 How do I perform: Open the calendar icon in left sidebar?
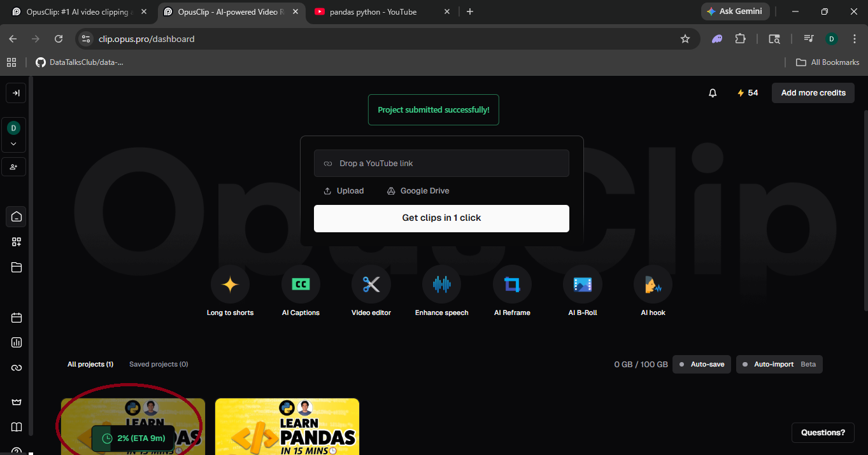click(17, 318)
